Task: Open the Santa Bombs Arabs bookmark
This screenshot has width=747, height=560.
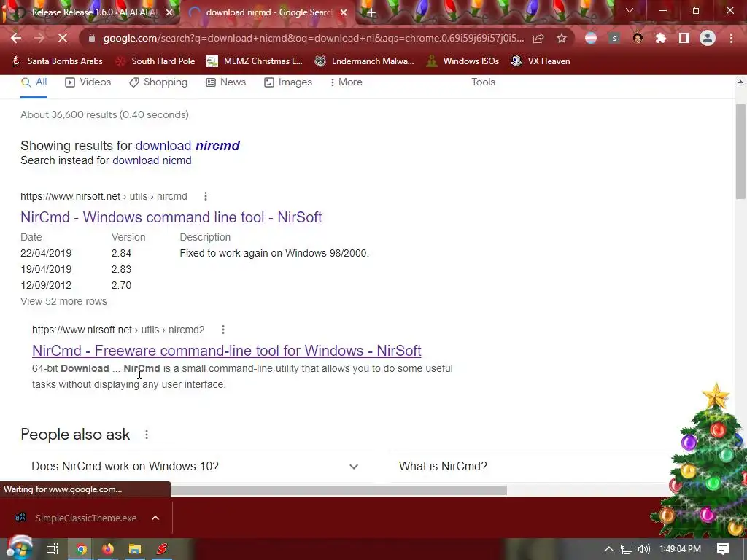Action: [58, 61]
